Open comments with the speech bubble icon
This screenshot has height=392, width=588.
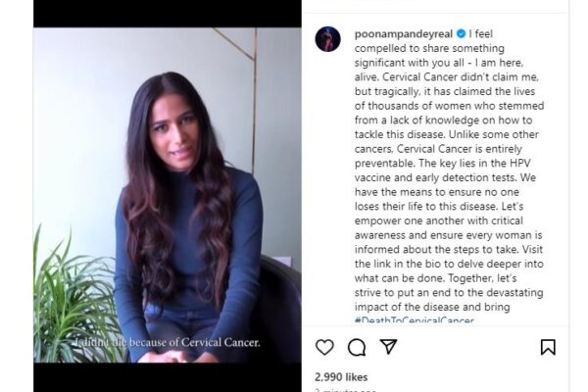357,347
